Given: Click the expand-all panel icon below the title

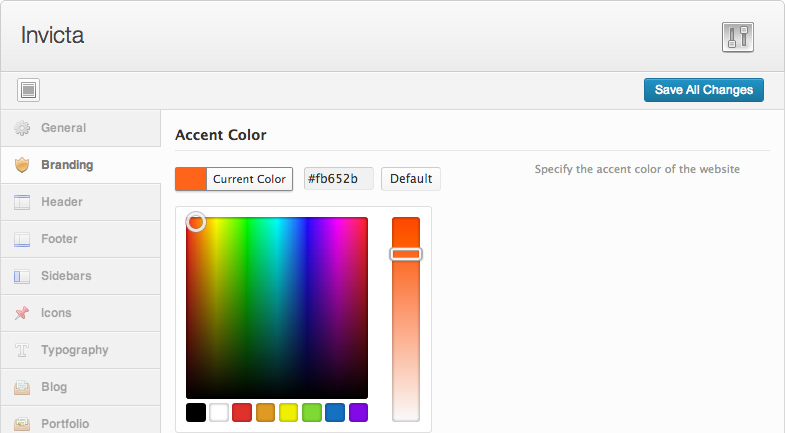Looking at the screenshot, I should 29,90.
